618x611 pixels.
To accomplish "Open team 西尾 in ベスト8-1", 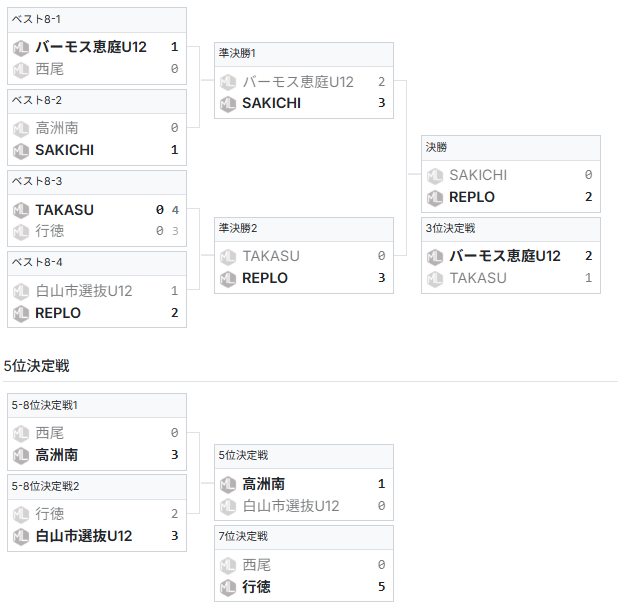I will coord(49,69).
